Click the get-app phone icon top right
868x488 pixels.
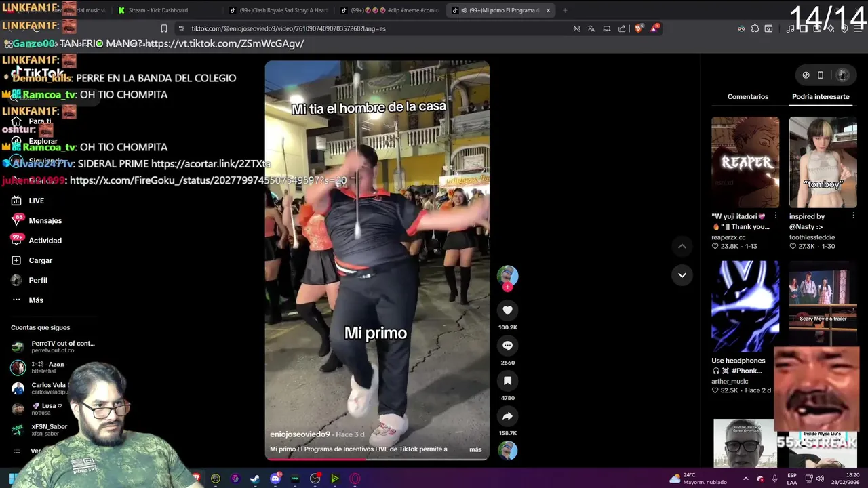point(821,75)
